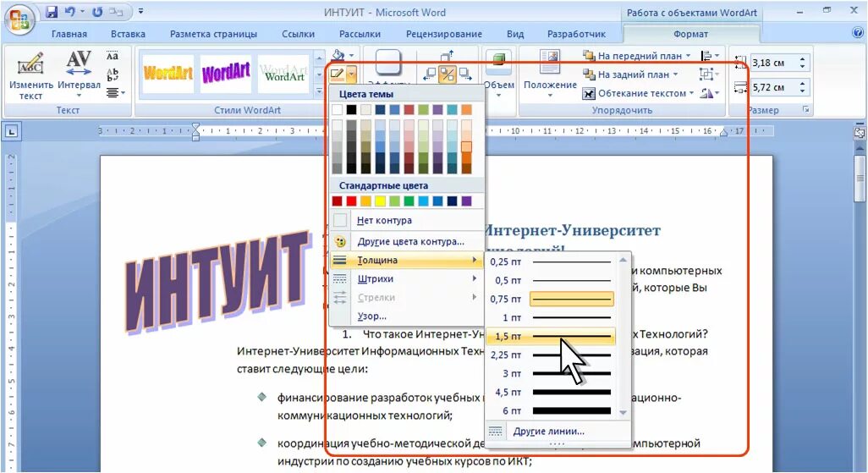Expand the Штрихи dashes submenu
Viewport: 868px width, 473px height.
(406, 278)
